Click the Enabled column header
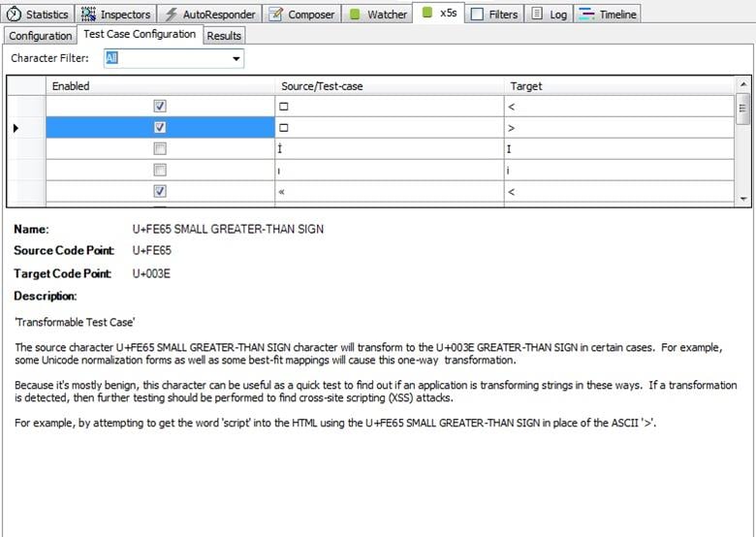The height and width of the screenshot is (537, 756). pos(161,86)
